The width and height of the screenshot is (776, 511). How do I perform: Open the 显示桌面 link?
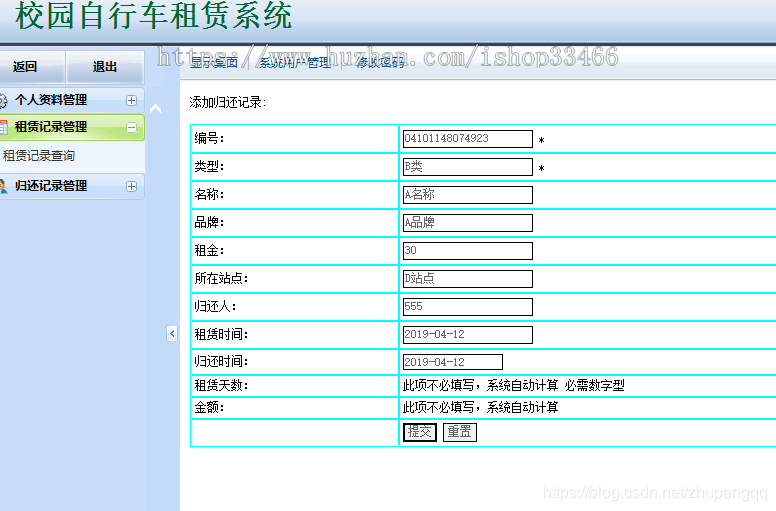(x=214, y=62)
